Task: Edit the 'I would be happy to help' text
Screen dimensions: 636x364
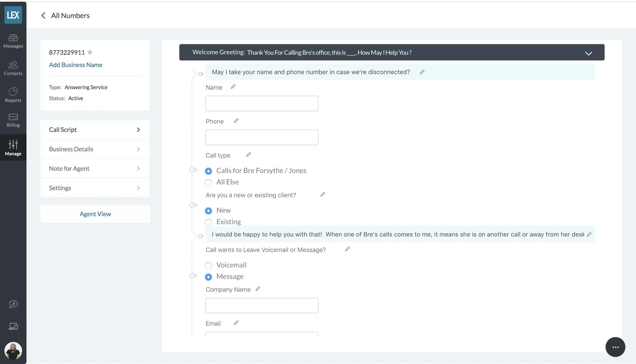Action: 589,234
